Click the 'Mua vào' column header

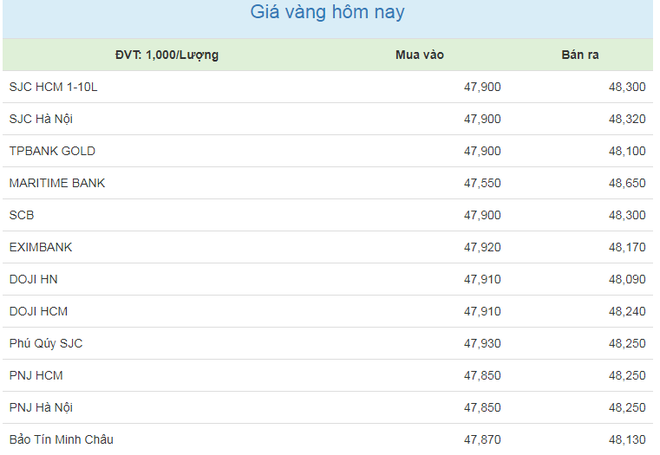[x=420, y=55]
